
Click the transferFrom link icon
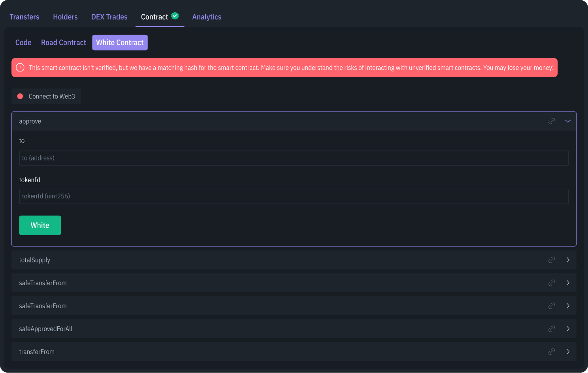point(552,352)
